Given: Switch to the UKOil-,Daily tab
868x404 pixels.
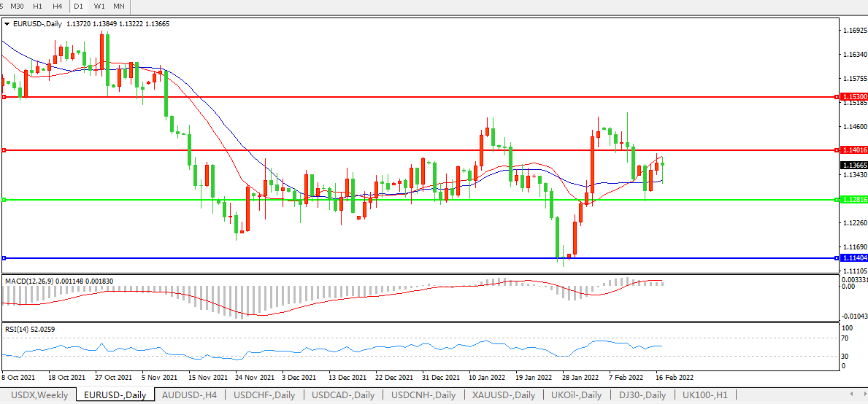Looking at the screenshot, I should (576, 395).
